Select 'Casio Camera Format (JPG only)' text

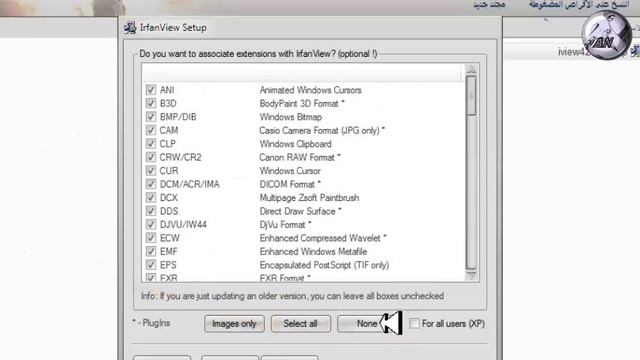320,131
